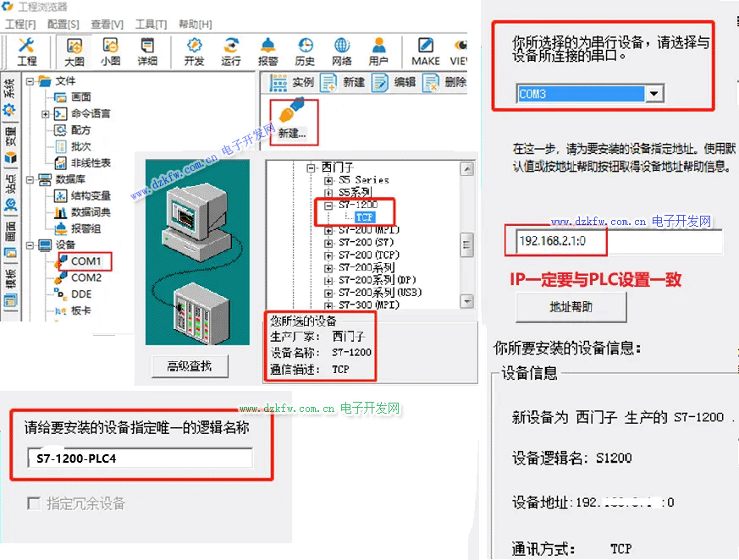The width and height of the screenshot is (739, 560).
Task: Collapse the S7-1200 node
Action: (328, 206)
